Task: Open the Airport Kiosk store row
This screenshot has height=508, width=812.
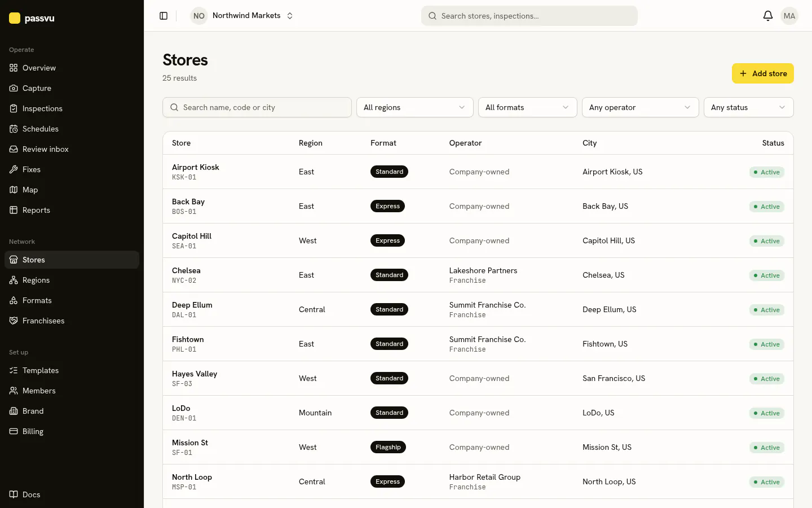Action: point(478,172)
